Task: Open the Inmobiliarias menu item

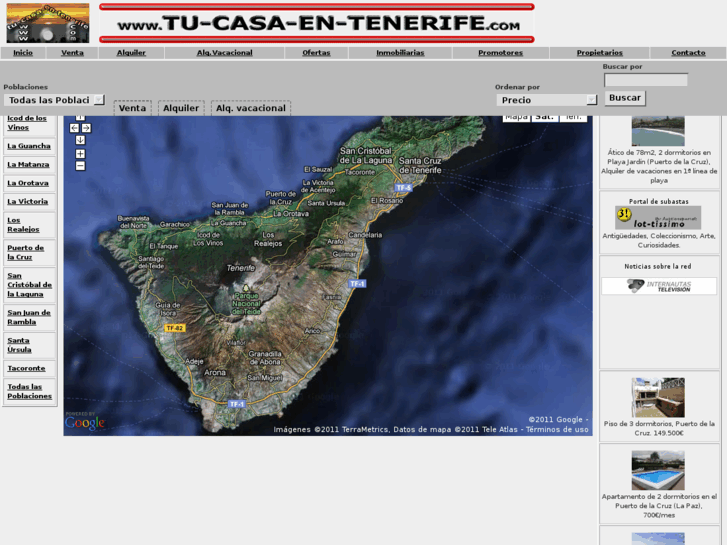Action: (x=400, y=52)
